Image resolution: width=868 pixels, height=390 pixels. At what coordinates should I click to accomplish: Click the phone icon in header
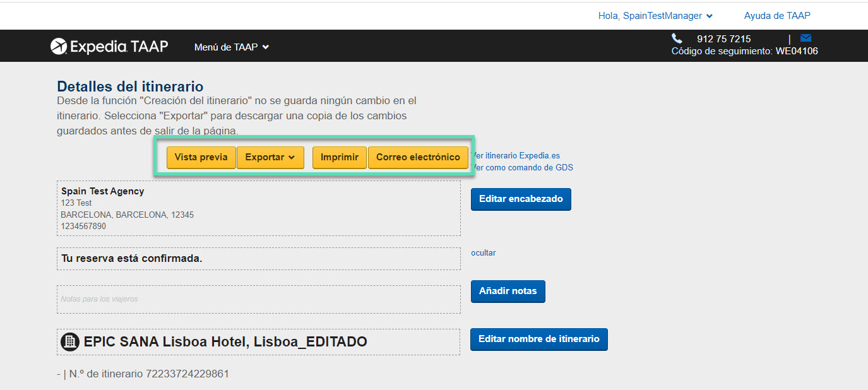pyautogui.click(x=677, y=38)
